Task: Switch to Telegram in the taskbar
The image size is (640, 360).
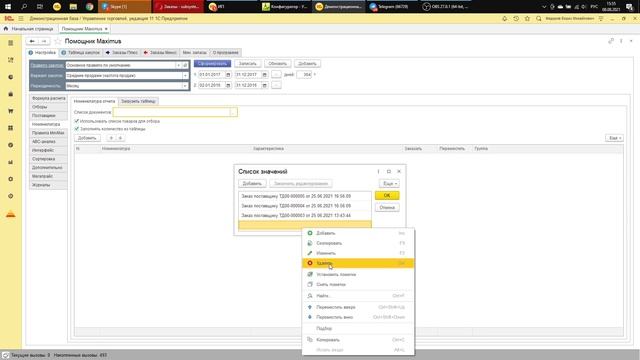Action: pos(391,7)
